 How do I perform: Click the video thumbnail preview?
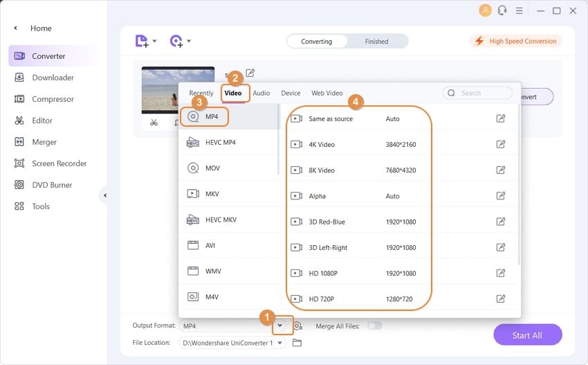click(x=178, y=90)
